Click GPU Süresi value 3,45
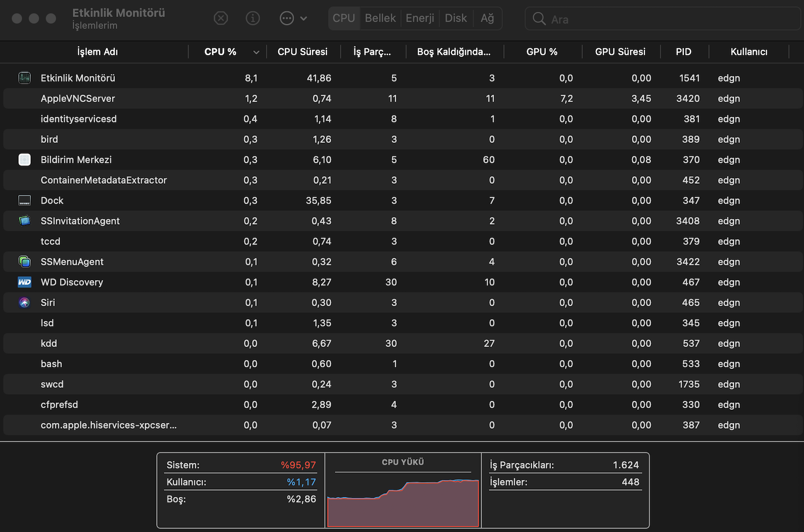The height and width of the screenshot is (532, 804). coord(641,98)
